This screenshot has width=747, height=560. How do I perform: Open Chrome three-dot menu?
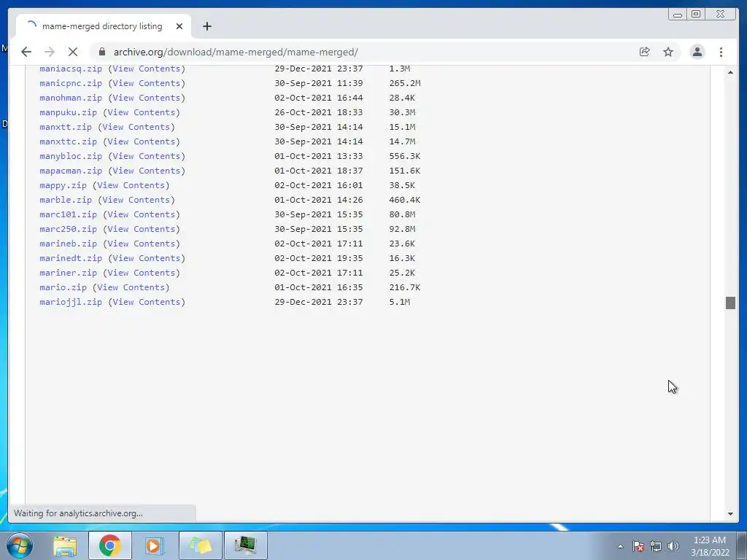point(721,52)
